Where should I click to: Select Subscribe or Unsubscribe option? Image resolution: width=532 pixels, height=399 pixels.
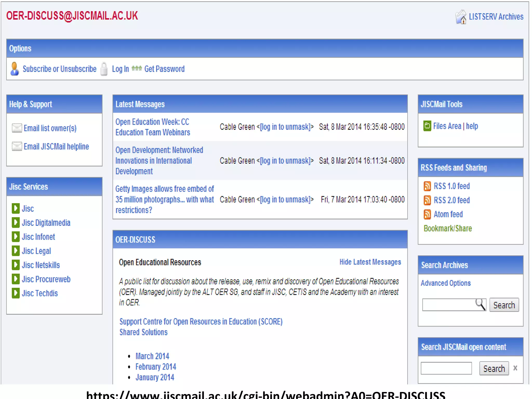pyautogui.click(x=59, y=69)
